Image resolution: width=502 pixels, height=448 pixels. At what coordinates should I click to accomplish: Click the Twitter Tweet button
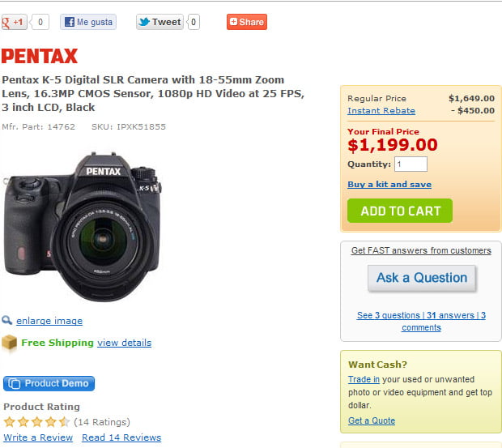(160, 22)
